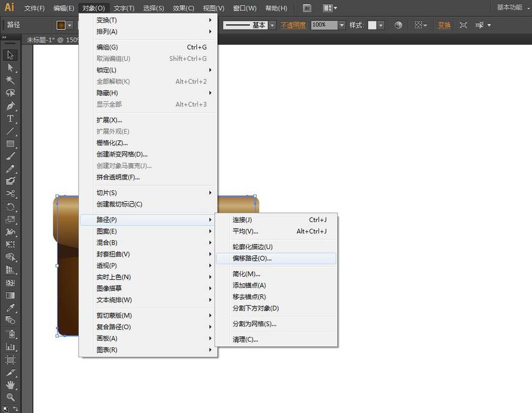Click the fill color swatch in control bar
Screen dimensions: 532x413
point(61,25)
